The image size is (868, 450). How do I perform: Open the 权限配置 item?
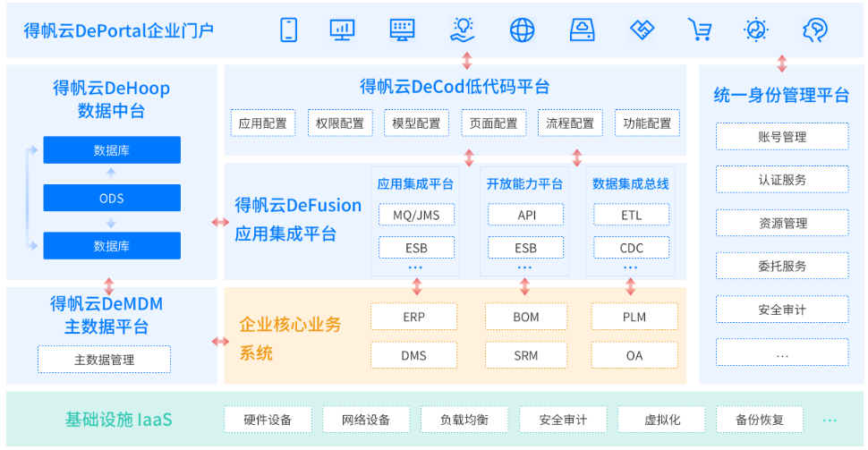coord(340,123)
